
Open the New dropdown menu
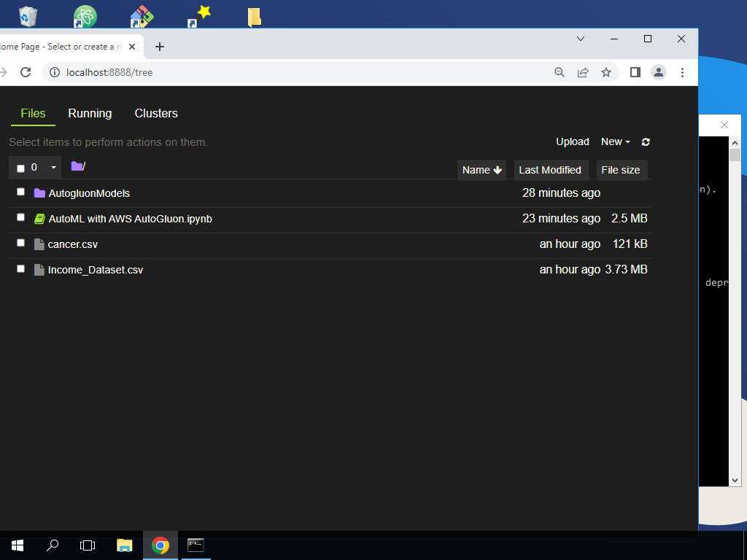pyautogui.click(x=616, y=142)
